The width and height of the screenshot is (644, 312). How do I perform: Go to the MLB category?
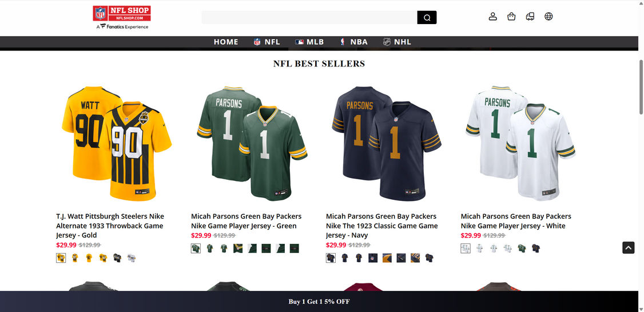309,42
